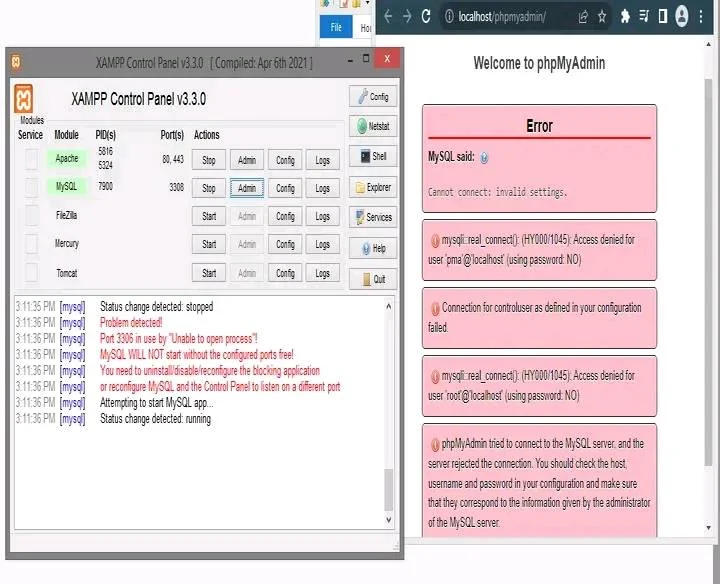The image size is (720, 584).
Task: Open Apache Admin
Action: 247,160
